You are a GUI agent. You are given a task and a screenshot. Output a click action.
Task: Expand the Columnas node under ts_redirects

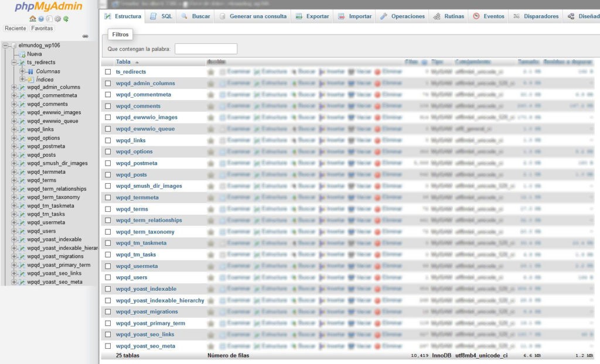click(22, 71)
